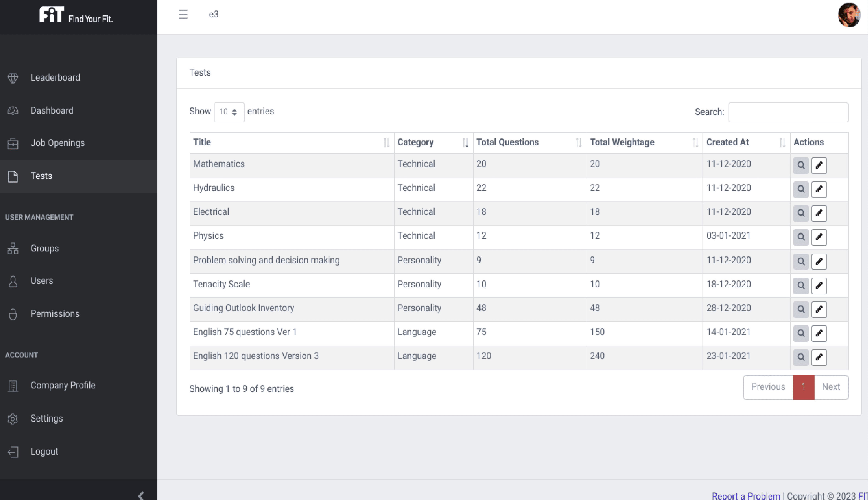
Task: Edit English 75 questions Ver 1 test
Action: (x=819, y=334)
